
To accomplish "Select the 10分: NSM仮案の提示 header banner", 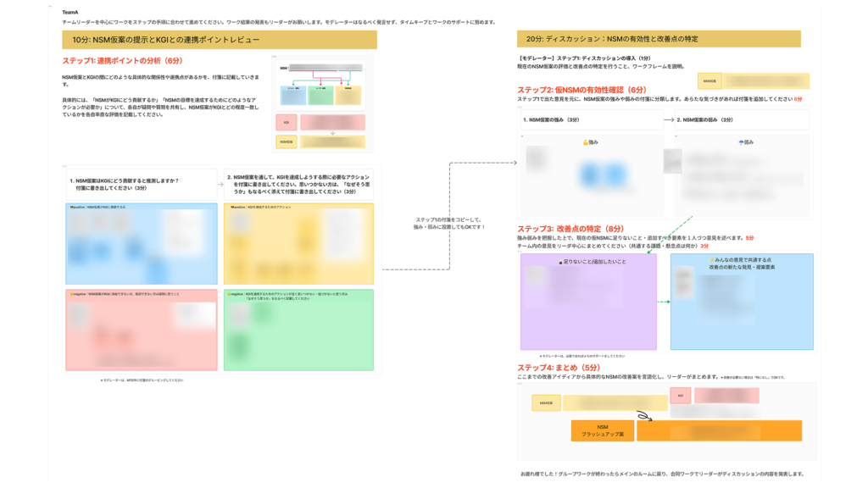I will (x=219, y=40).
